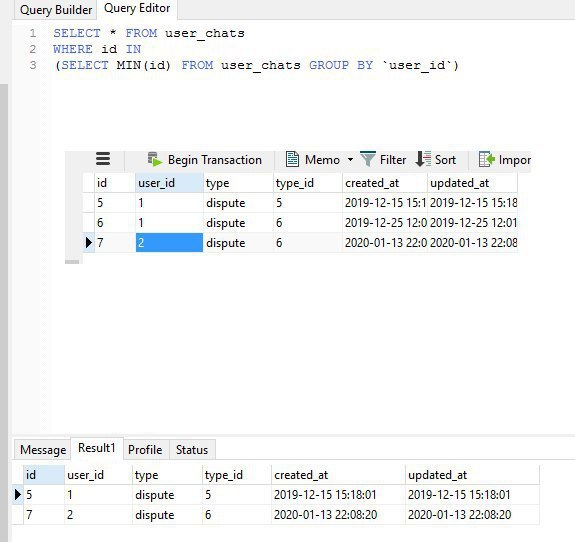Image resolution: width=575 pixels, height=542 pixels.
Task: Click the GROUP keyword on line 3
Action: [x=329, y=65]
